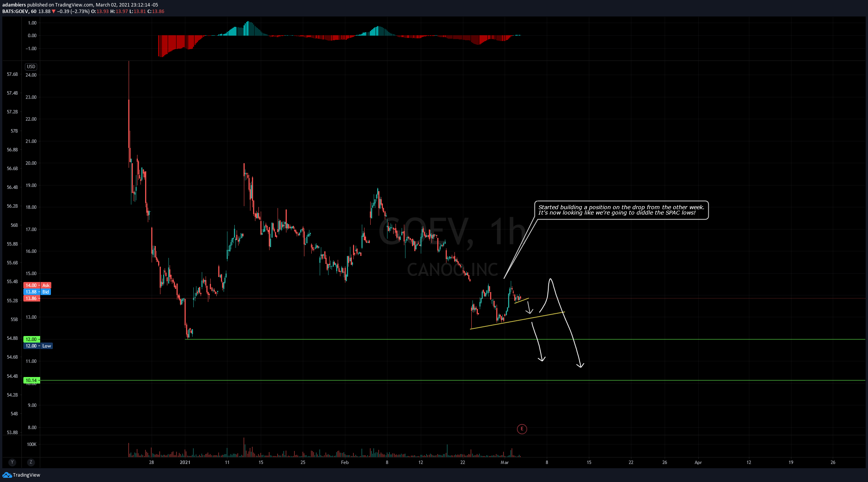Click the Mar date axis label
The height and width of the screenshot is (482, 868).
[x=505, y=462]
